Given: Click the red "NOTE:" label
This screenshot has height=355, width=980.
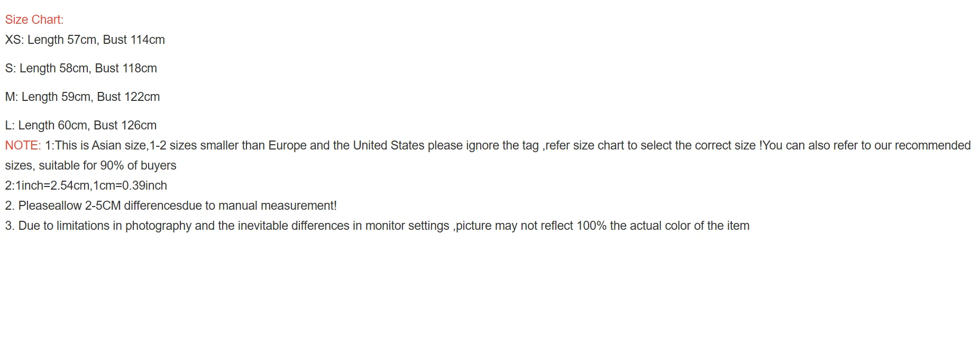Looking at the screenshot, I should [23, 145].
